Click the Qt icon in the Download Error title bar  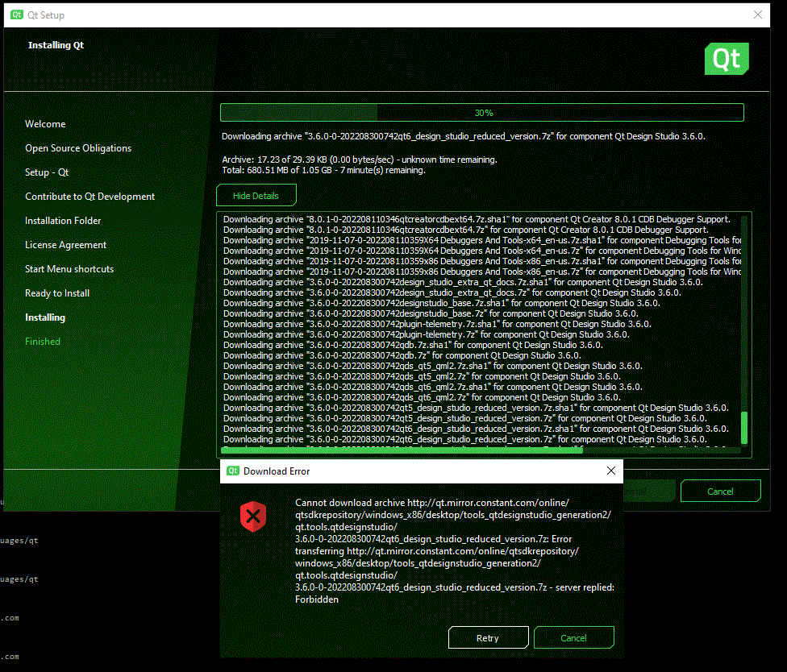[x=233, y=471]
